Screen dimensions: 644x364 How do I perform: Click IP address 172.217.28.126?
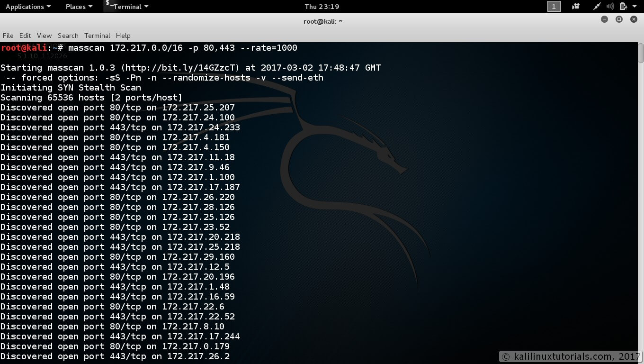[198, 207]
